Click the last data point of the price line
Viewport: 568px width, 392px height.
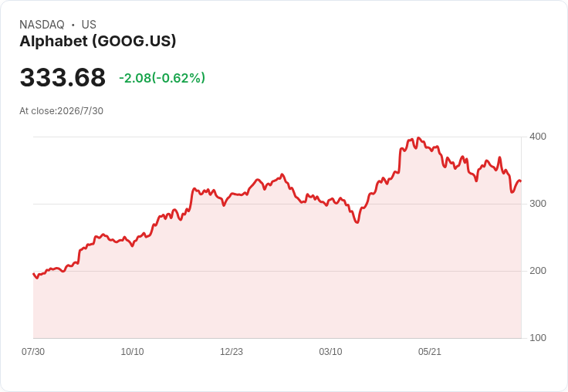point(521,181)
